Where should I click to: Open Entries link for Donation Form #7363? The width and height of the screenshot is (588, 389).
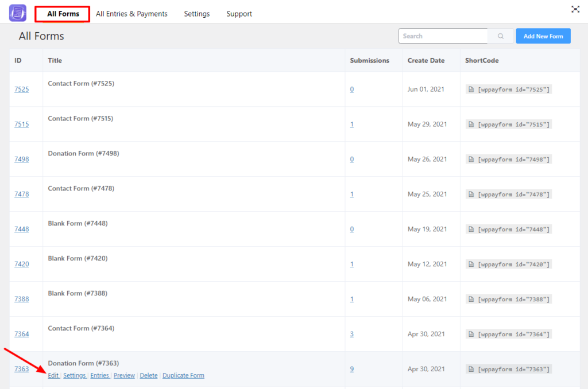[99, 376]
